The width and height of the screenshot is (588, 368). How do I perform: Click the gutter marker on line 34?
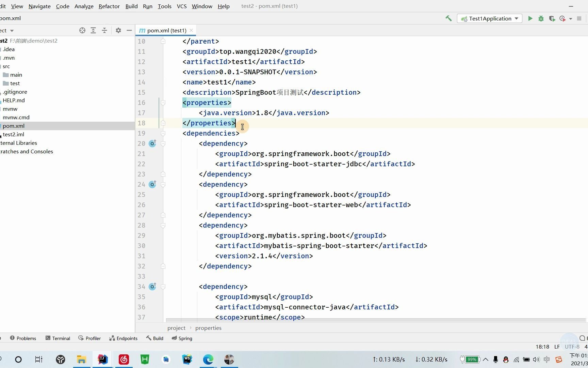point(152,287)
